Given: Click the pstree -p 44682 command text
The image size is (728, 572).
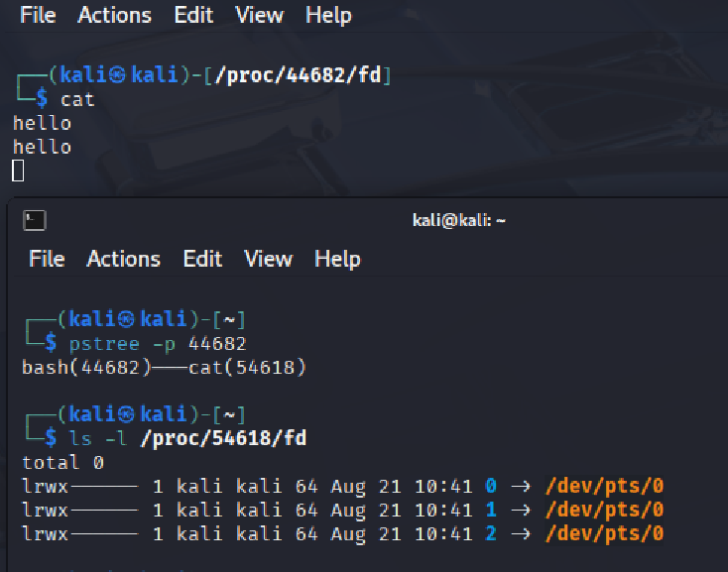Looking at the screenshot, I should [x=158, y=343].
